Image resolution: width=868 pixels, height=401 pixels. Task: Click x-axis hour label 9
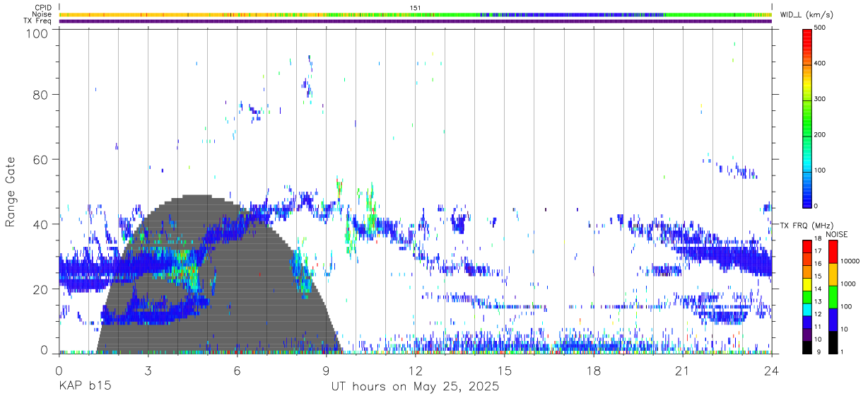click(326, 371)
